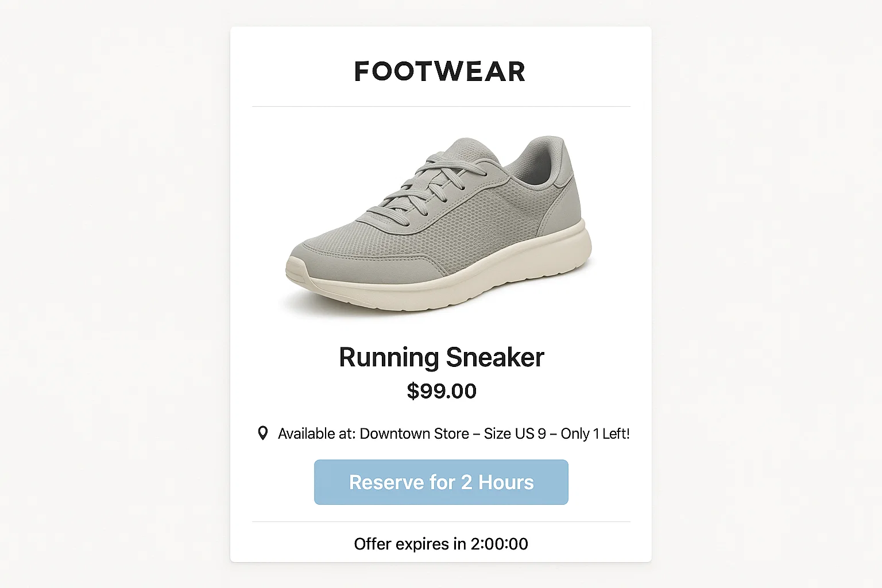
Task: Click the location pin icon
Action: 262,433
